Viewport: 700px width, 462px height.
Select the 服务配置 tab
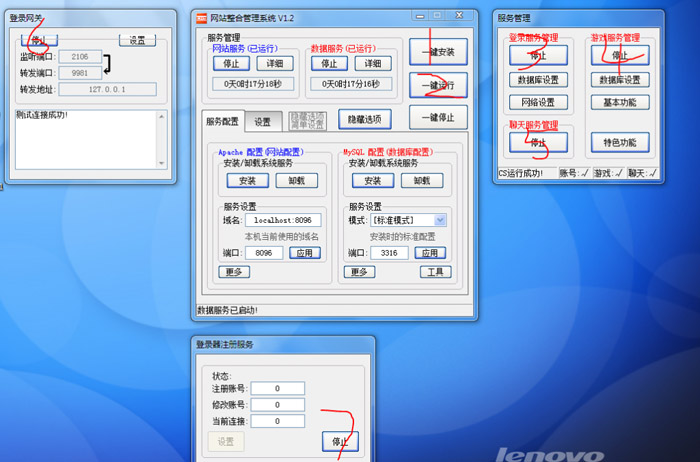coord(222,122)
